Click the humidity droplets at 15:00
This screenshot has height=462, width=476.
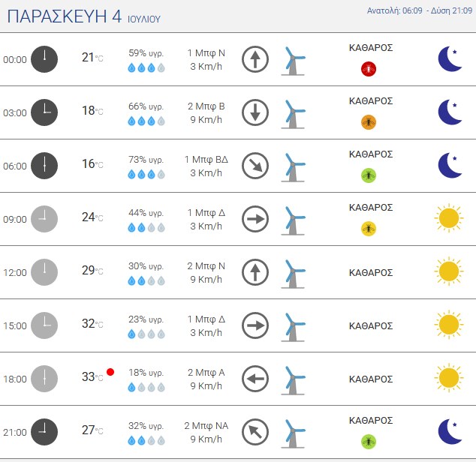(x=146, y=334)
